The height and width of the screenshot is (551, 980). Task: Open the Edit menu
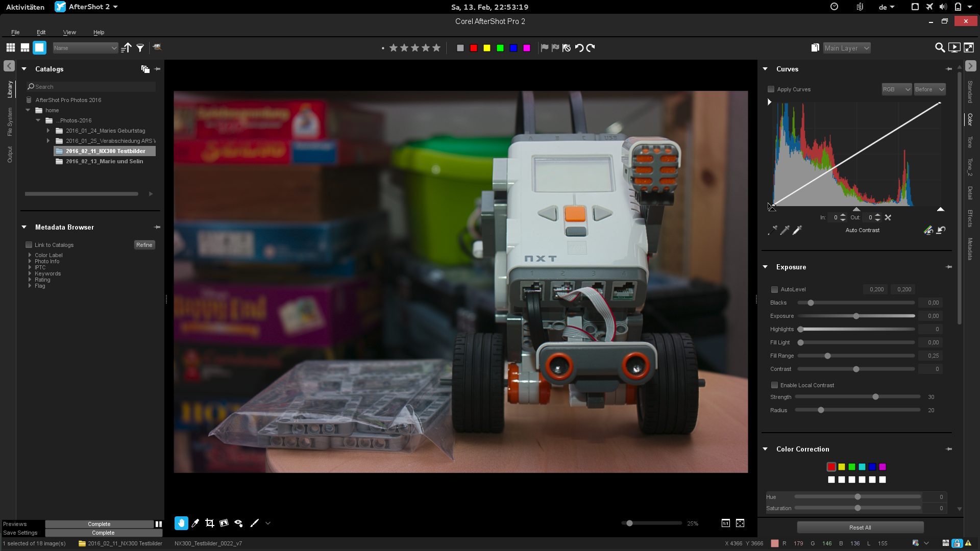(x=41, y=32)
